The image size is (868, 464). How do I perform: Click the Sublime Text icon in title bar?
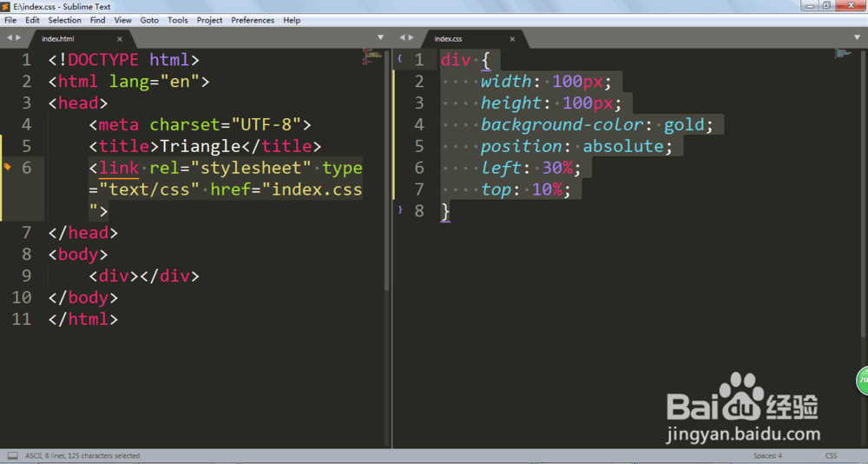[5, 7]
